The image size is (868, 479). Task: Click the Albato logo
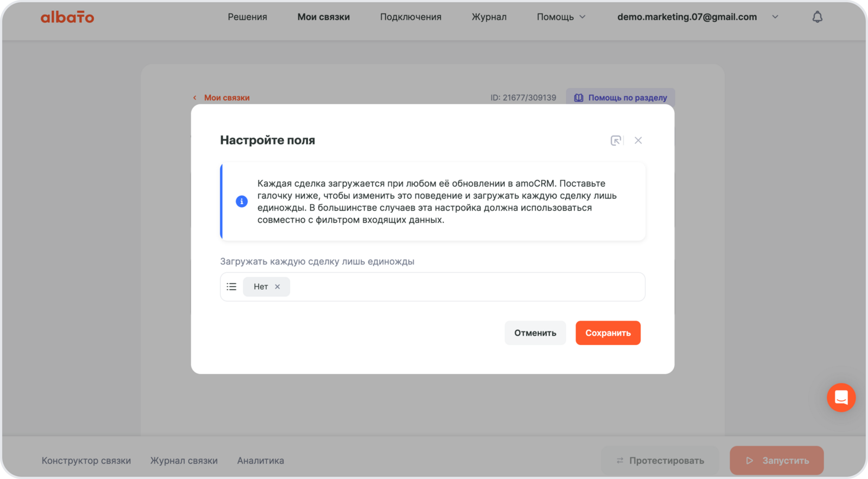pos(67,17)
